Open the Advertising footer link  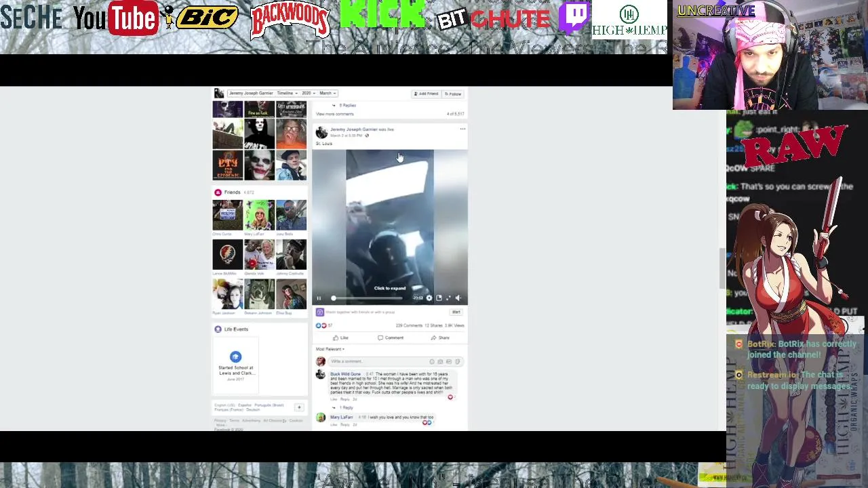[251, 421]
